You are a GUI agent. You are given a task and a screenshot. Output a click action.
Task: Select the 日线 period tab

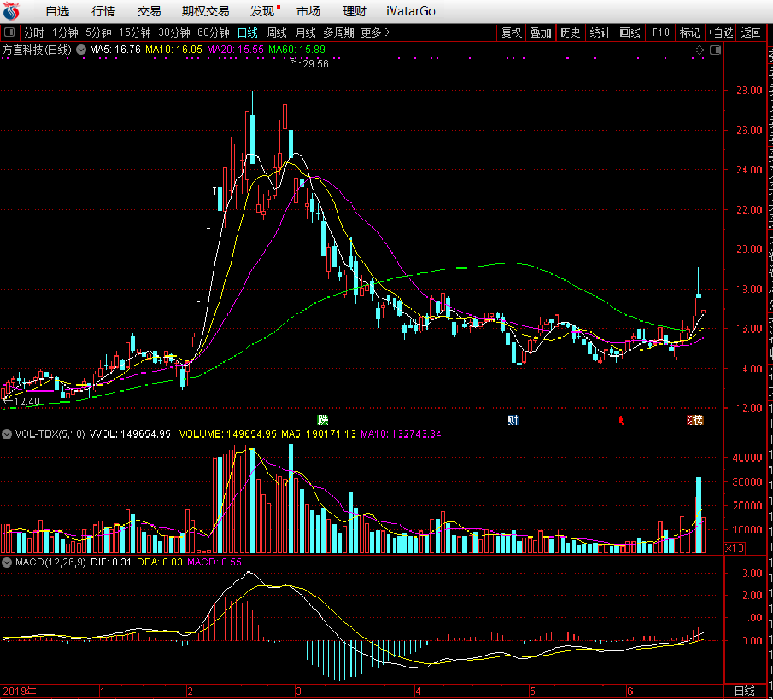point(248,33)
